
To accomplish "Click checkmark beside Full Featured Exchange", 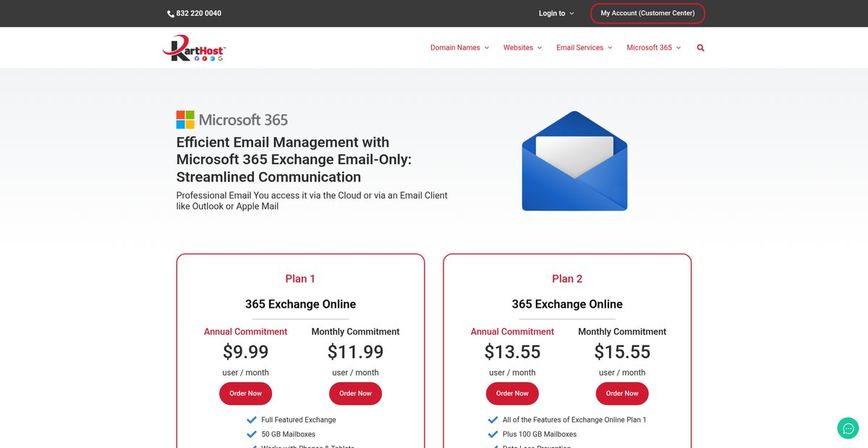I will (252, 420).
